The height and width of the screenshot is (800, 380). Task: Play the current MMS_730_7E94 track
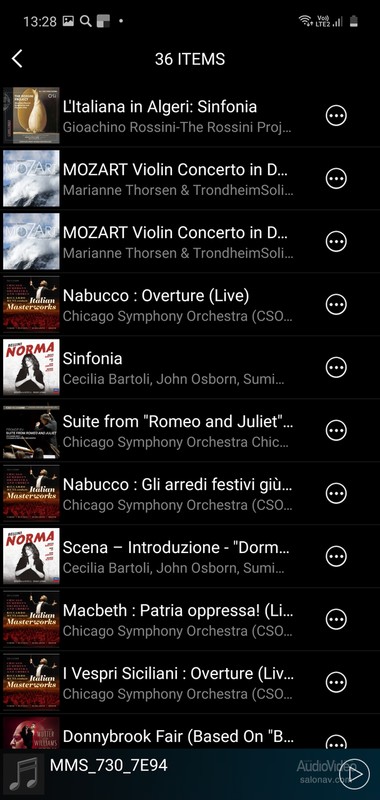[354, 774]
